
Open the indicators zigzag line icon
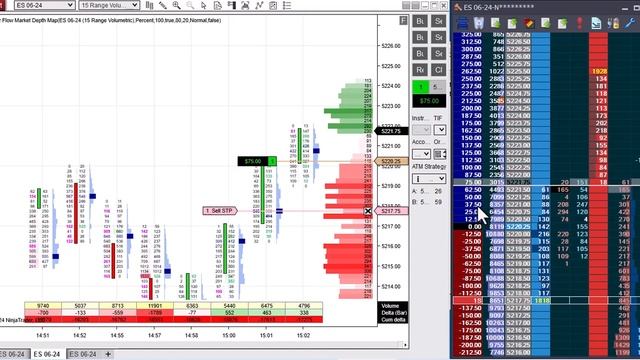point(259,5)
